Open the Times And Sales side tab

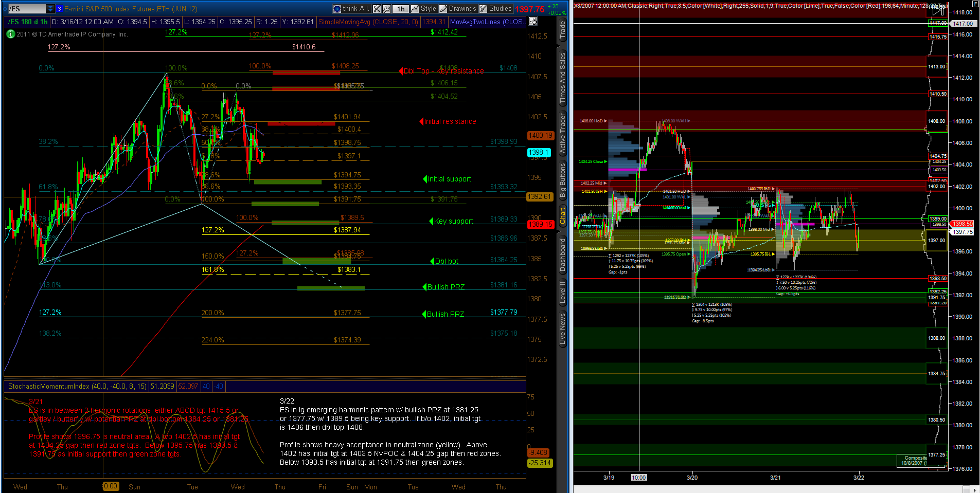tap(563, 79)
